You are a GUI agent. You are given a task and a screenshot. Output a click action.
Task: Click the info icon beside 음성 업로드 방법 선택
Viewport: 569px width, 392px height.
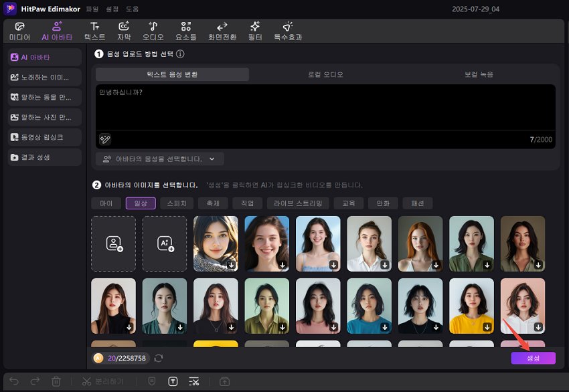[180, 54]
